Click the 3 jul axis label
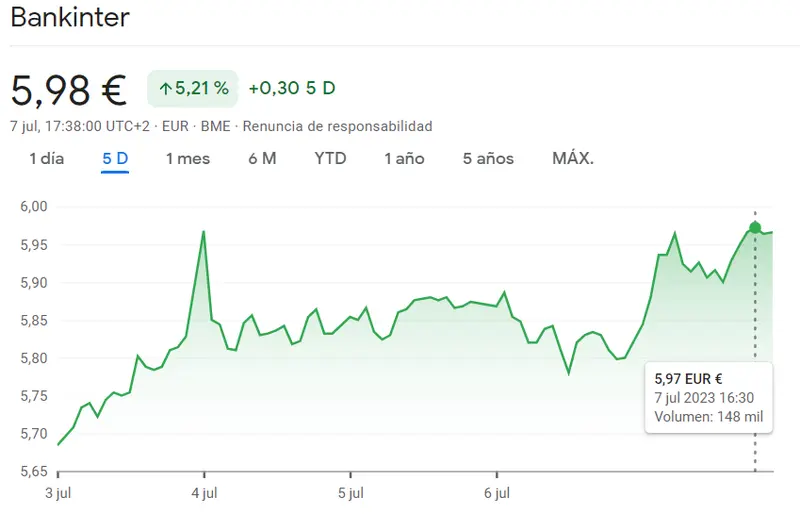Screen dimensions: 800x514 (58, 494)
